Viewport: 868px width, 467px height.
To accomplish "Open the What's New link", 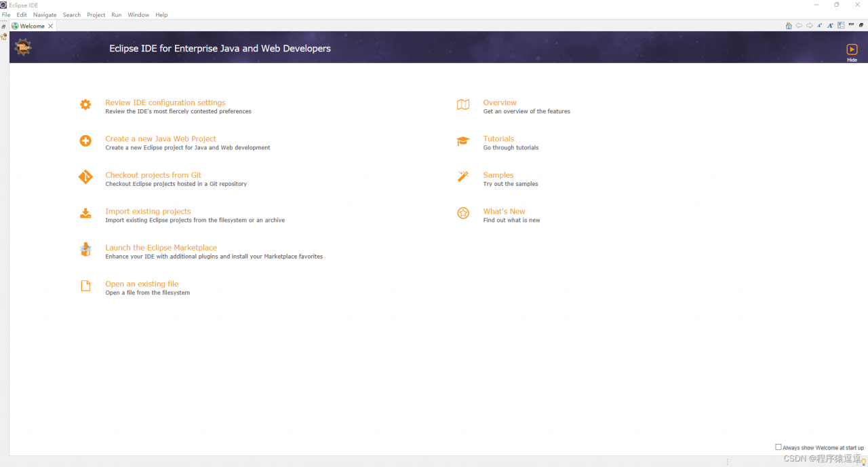I will (x=504, y=211).
